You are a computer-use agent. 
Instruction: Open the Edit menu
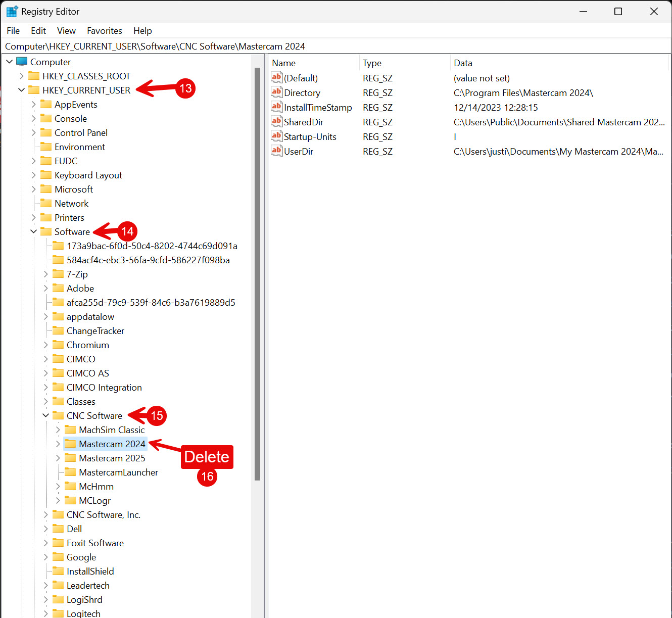pyautogui.click(x=38, y=31)
